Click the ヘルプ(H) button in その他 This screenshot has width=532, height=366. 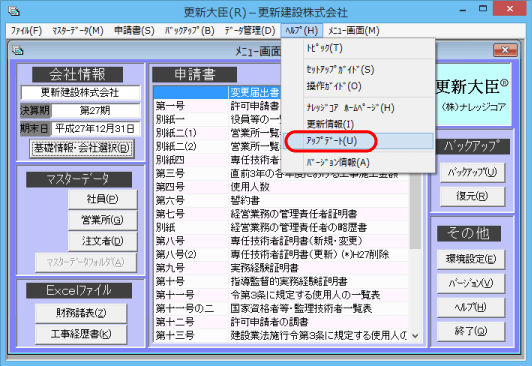click(x=471, y=308)
